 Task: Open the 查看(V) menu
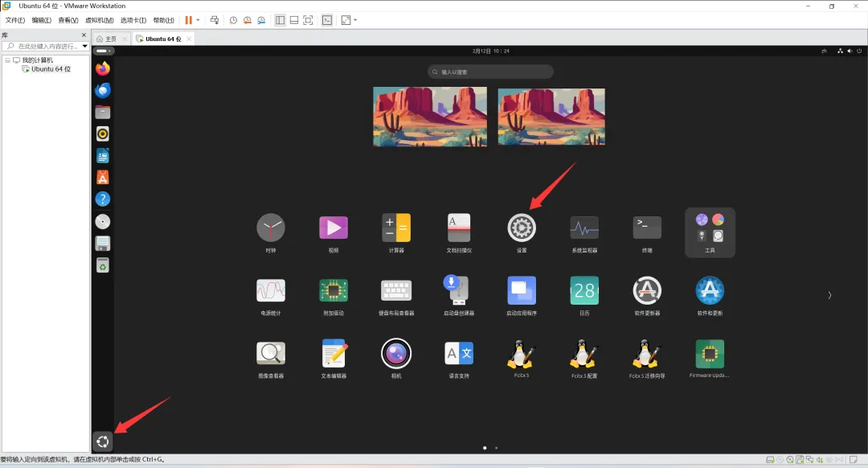point(68,20)
